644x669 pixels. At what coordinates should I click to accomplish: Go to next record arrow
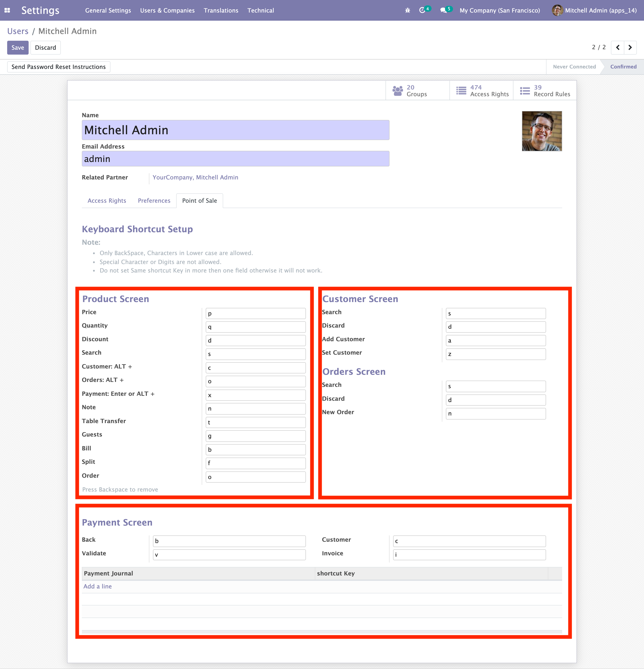[630, 47]
